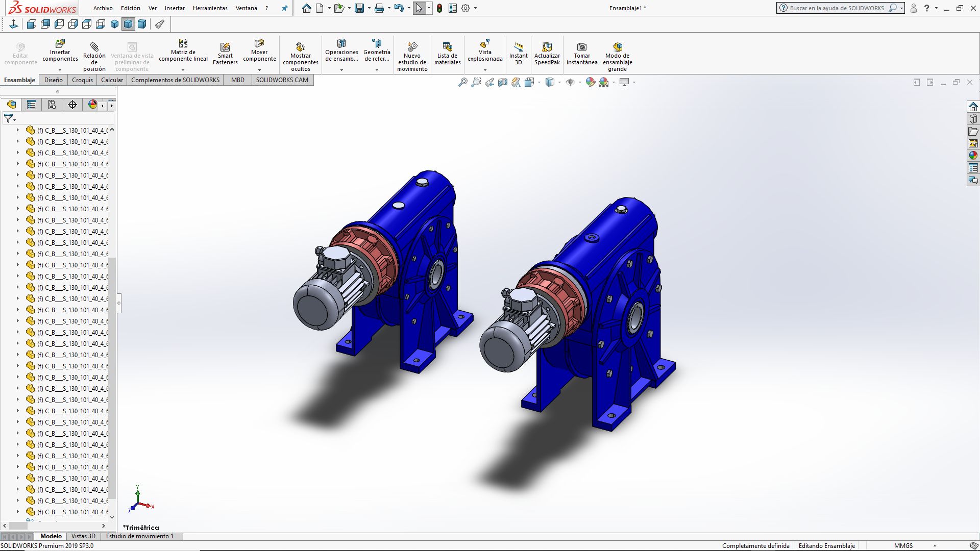This screenshot has width=980, height=551.
Task: Select the Relación de posición tool
Action: [x=94, y=47]
